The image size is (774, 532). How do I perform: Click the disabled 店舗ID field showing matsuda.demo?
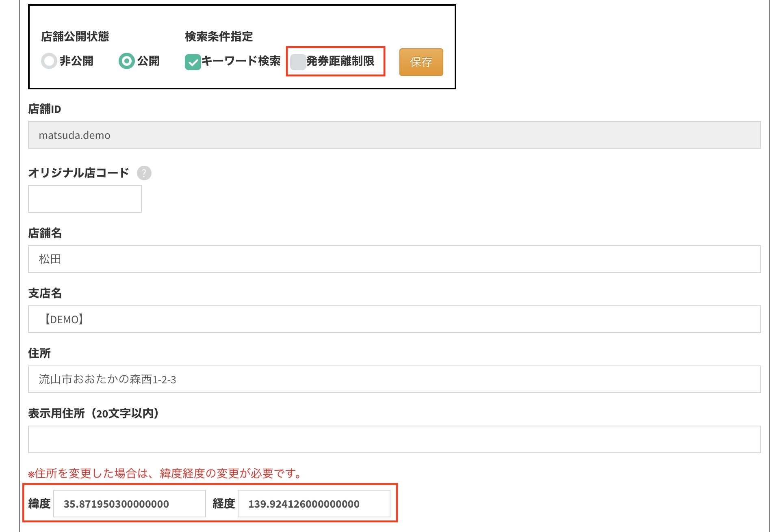tap(394, 135)
